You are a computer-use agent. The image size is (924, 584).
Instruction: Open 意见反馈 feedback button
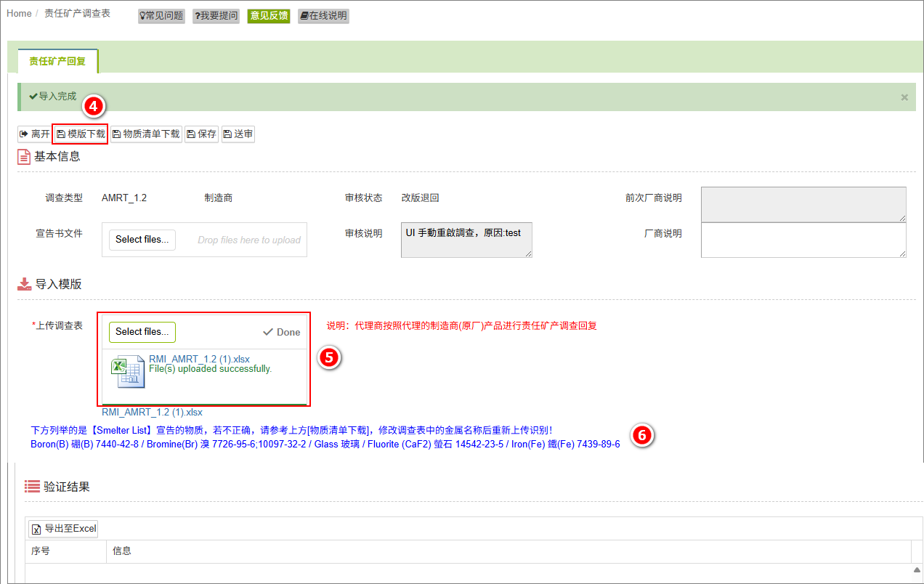pos(269,16)
